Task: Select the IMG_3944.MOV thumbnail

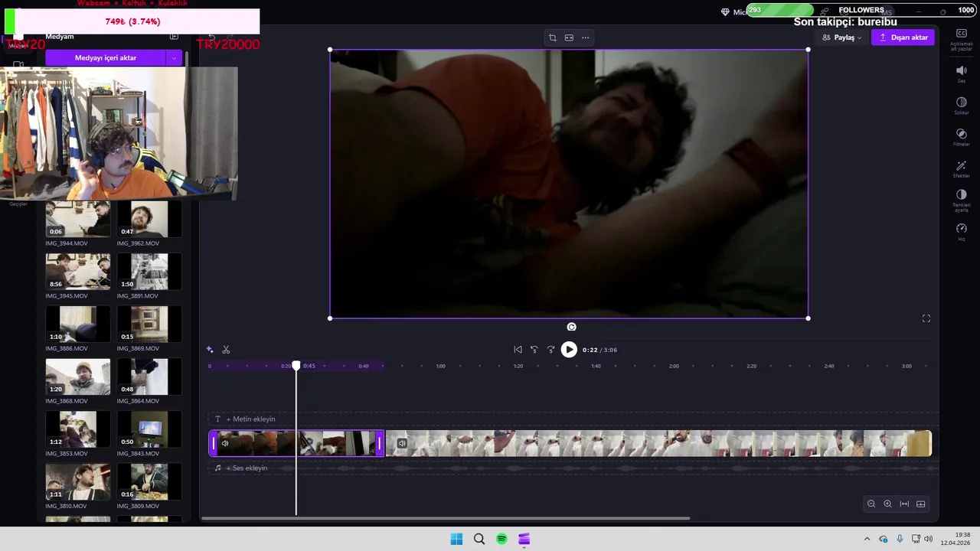Action: [77, 219]
